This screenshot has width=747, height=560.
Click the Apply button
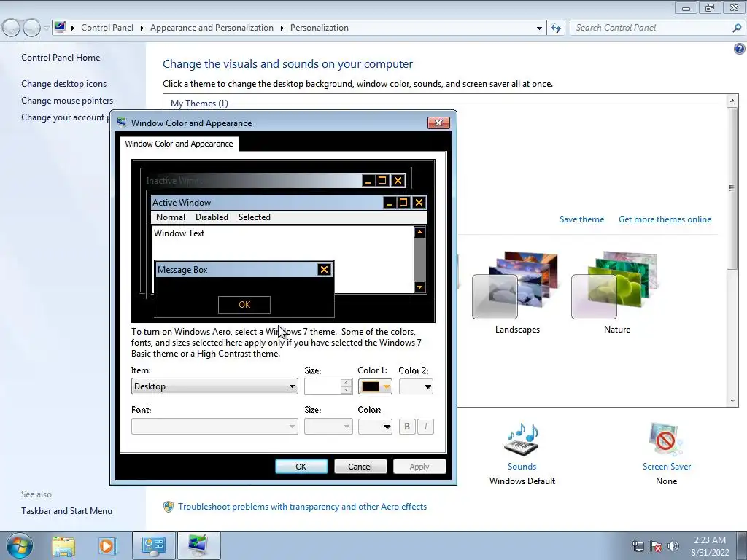(x=419, y=467)
